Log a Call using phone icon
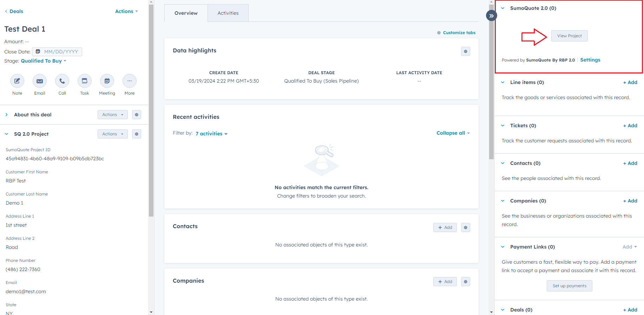 (x=62, y=81)
